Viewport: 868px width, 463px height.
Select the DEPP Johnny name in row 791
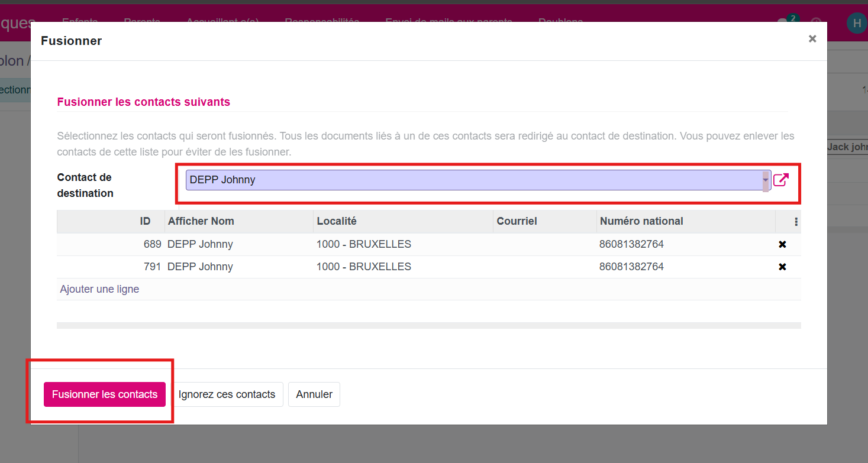pos(200,267)
